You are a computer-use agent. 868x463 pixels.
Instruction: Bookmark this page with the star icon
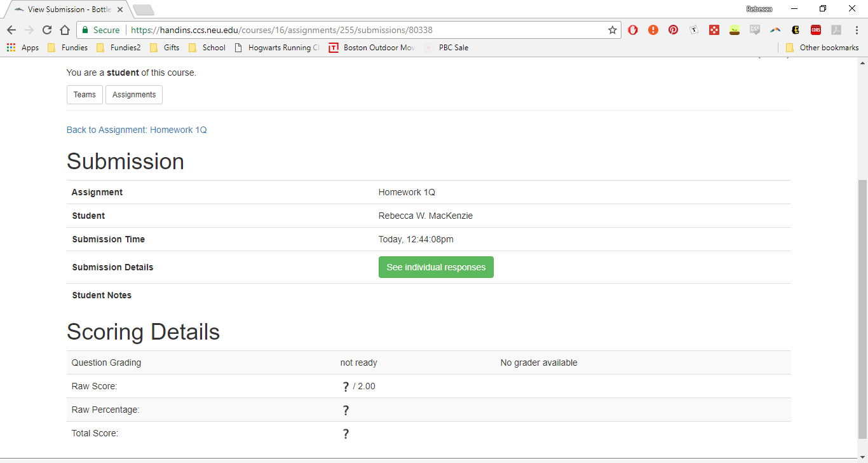(613, 30)
